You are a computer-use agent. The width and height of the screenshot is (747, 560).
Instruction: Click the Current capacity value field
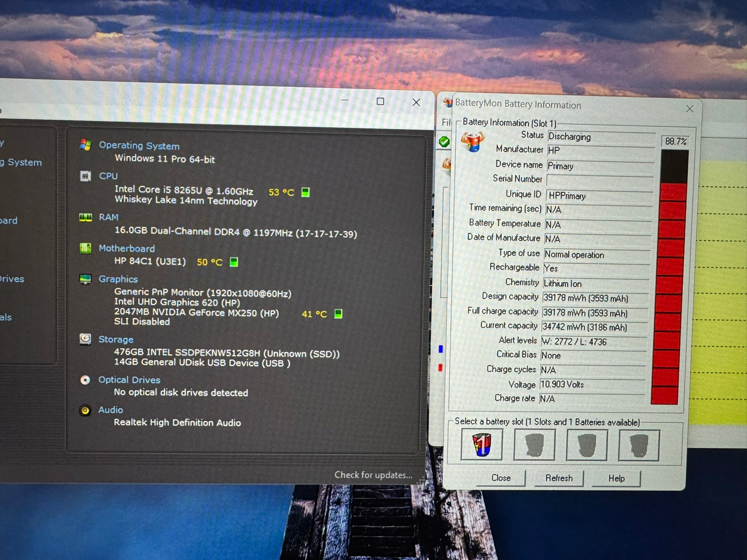(595, 327)
